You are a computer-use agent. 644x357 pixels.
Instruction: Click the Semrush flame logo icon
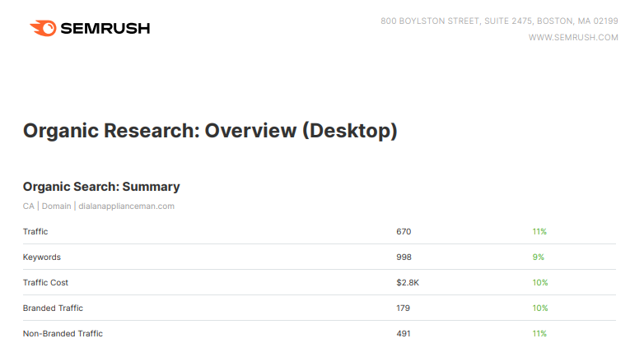[x=43, y=29]
